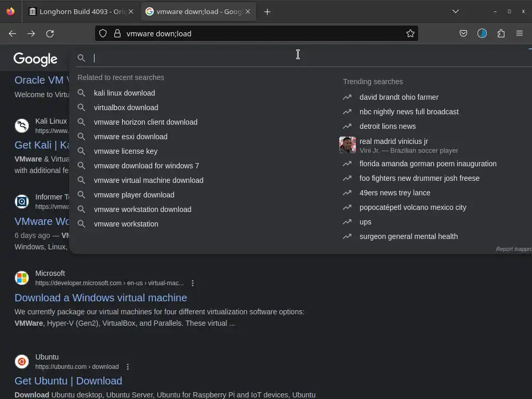
Task: Open the Oracle VM result title
Action: point(42,80)
